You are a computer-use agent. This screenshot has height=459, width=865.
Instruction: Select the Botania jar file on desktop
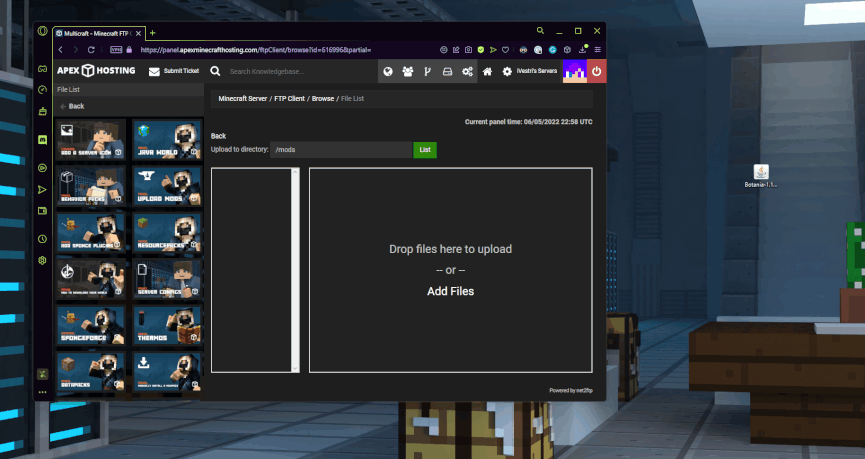click(761, 177)
